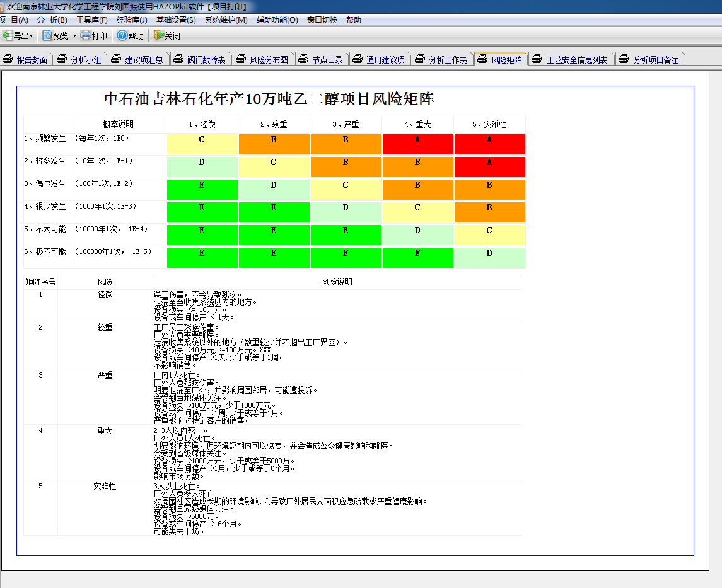Click the text 厂内1人死亡。

[177, 376]
